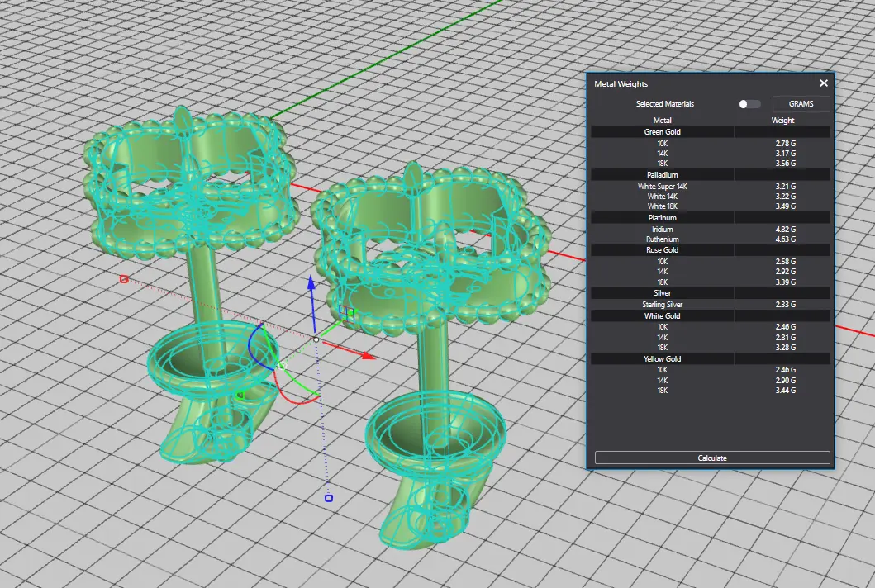Click the 3.44 G weight value
Screen dimensions: 875x588
(785, 391)
